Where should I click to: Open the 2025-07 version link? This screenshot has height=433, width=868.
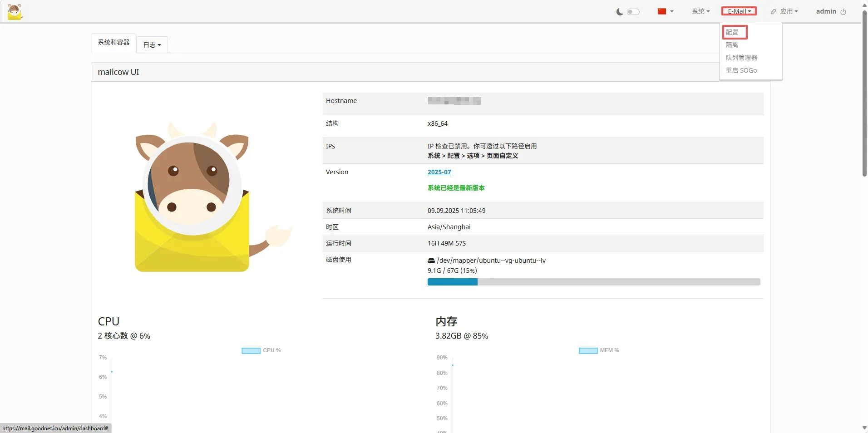[439, 172]
